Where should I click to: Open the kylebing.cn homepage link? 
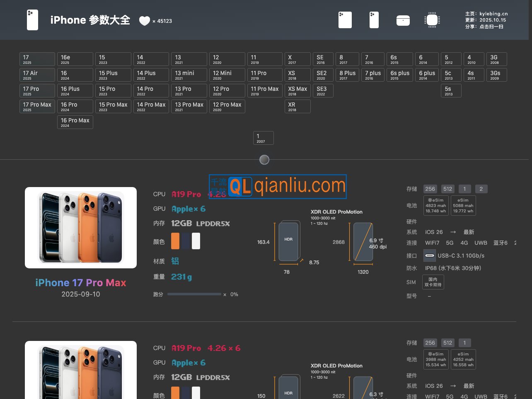[x=493, y=13]
